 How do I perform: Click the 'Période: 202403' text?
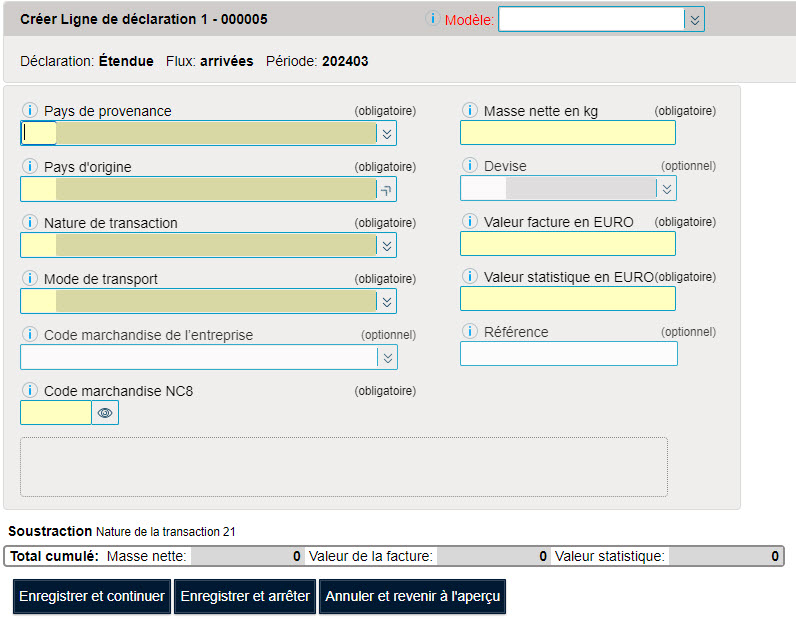(317, 61)
